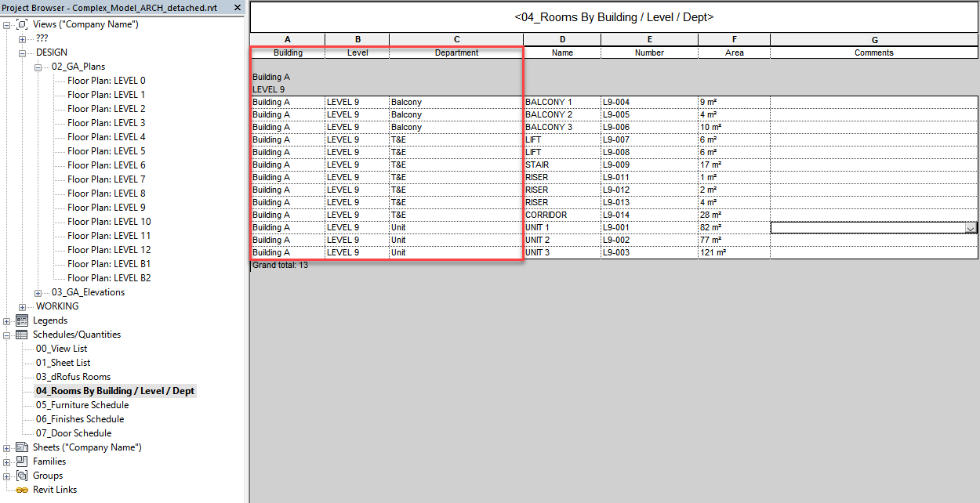980x503 pixels.
Task: Expand the ??? views node
Action: coord(23,38)
